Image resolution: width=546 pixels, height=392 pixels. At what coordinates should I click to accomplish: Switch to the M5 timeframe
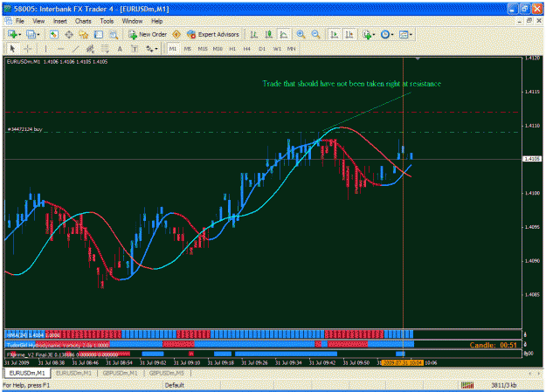(187, 49)
